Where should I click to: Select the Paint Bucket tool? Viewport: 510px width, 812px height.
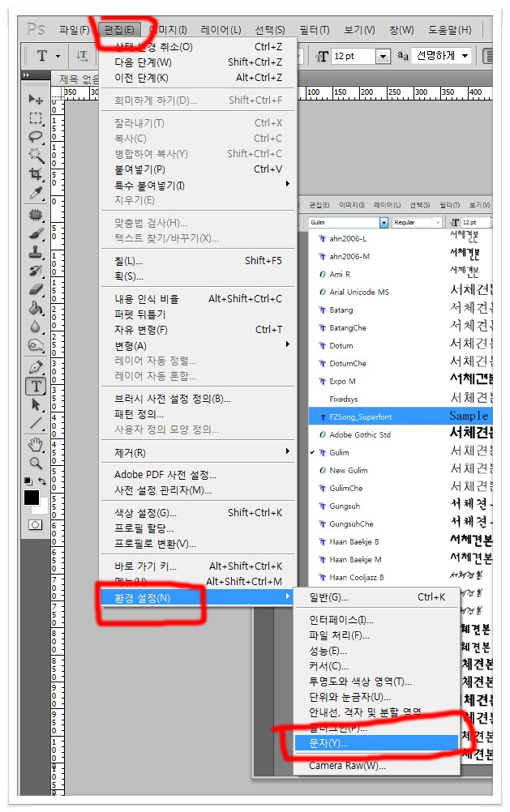pyautogui.click(x=36, y=309)
